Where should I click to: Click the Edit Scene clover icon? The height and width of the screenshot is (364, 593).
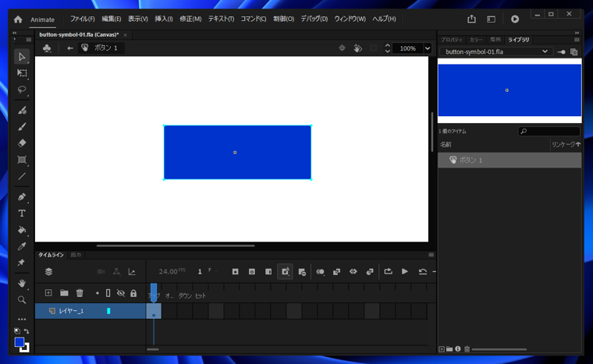[47, 48]
